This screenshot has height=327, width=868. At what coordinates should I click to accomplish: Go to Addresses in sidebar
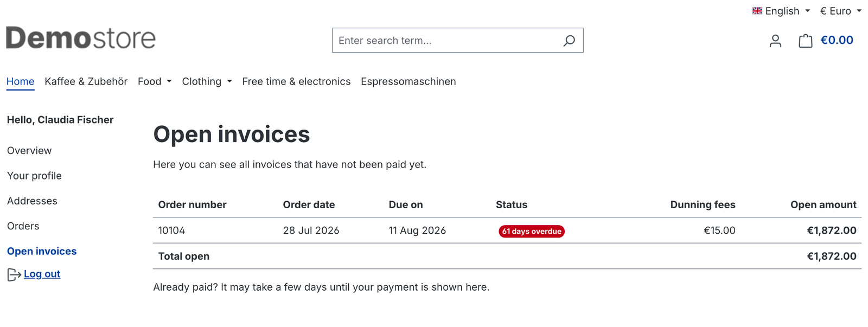(x=32, y=201)
